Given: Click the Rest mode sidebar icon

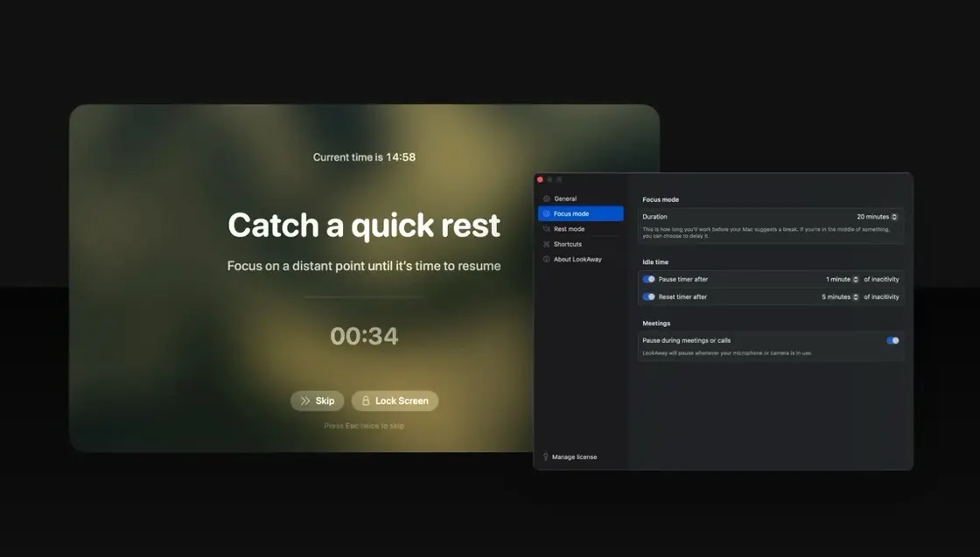Looking at the screenshot, I should [546, 229].
